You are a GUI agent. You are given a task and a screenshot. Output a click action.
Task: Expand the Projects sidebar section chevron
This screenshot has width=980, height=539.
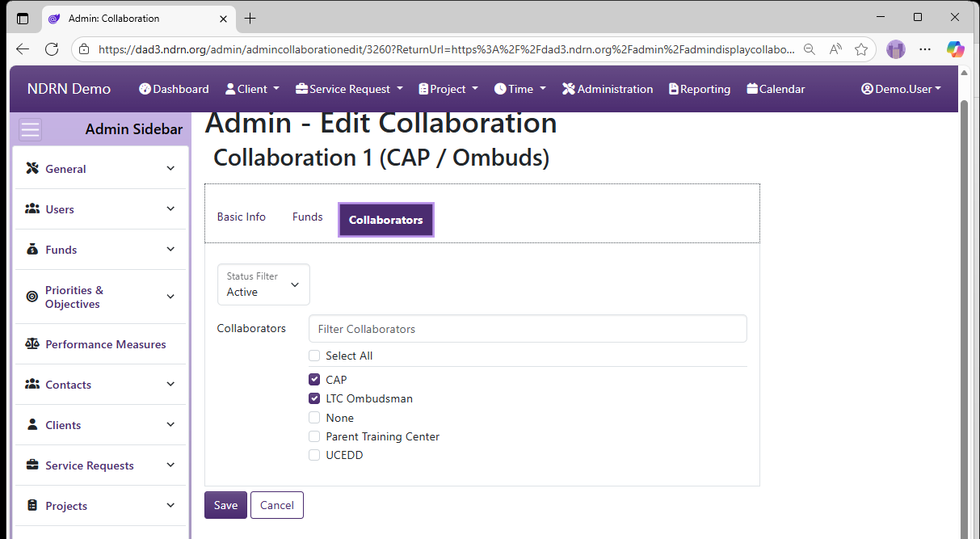(x=170, y=505)
